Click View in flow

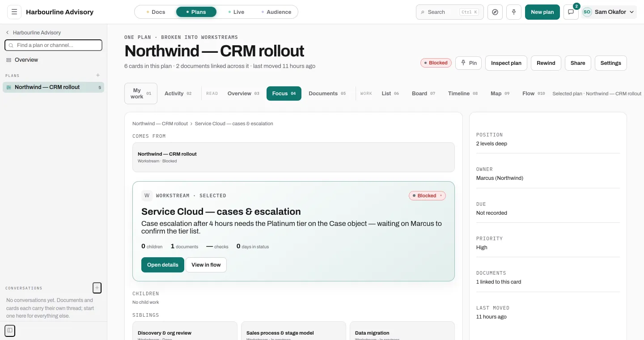click(206, 265)
